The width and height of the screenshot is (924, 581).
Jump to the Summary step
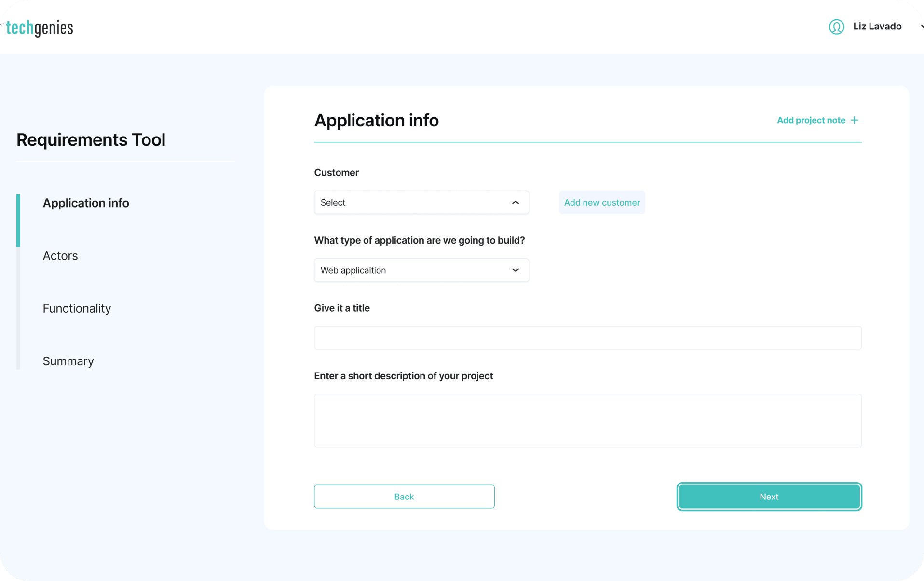point(68,361)
